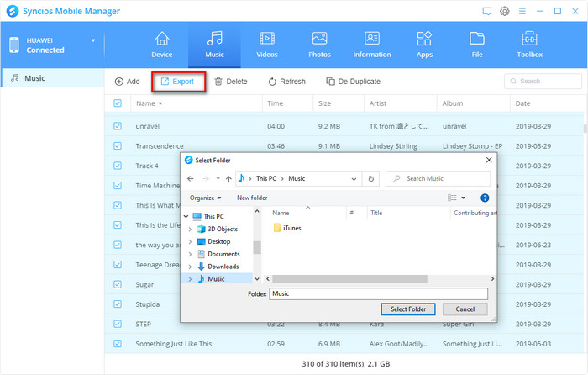This screenshot has width=588, height=375.
Task: Open the Apps tab
Action: pos(424,45)
